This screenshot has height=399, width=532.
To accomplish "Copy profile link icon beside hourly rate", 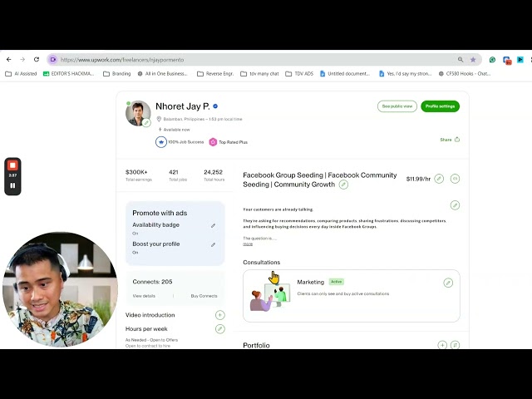I will (455, 179).
